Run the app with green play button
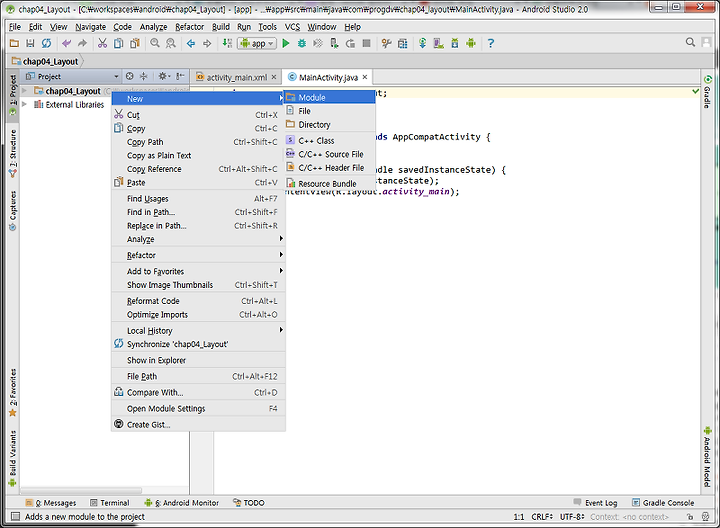This screenshot has width=720, height=528. tap(286, 43)
